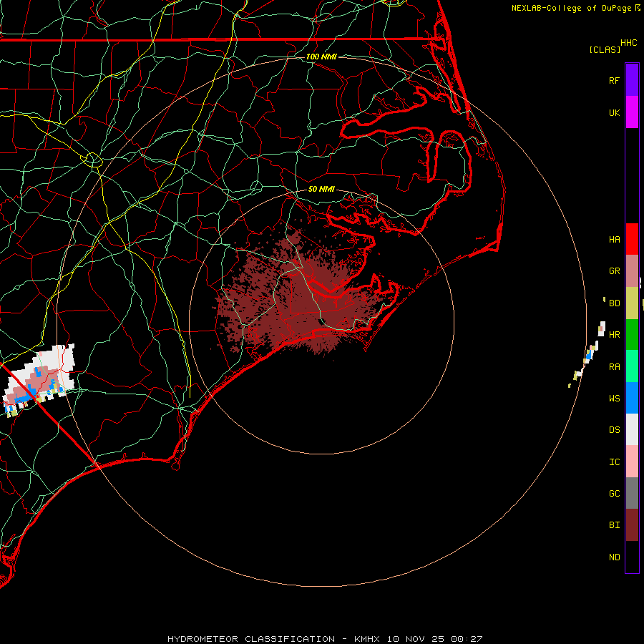Click the BD legend label

pos(615,303)
